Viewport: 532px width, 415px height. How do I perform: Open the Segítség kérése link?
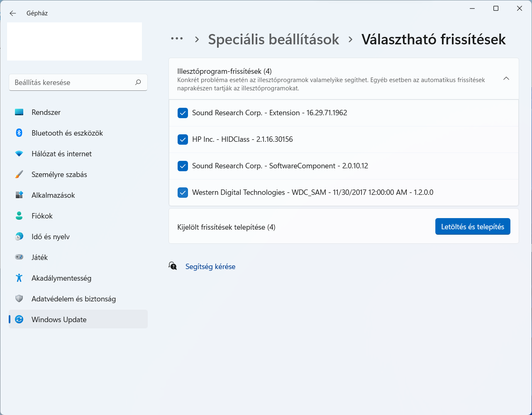coord(210,267)
